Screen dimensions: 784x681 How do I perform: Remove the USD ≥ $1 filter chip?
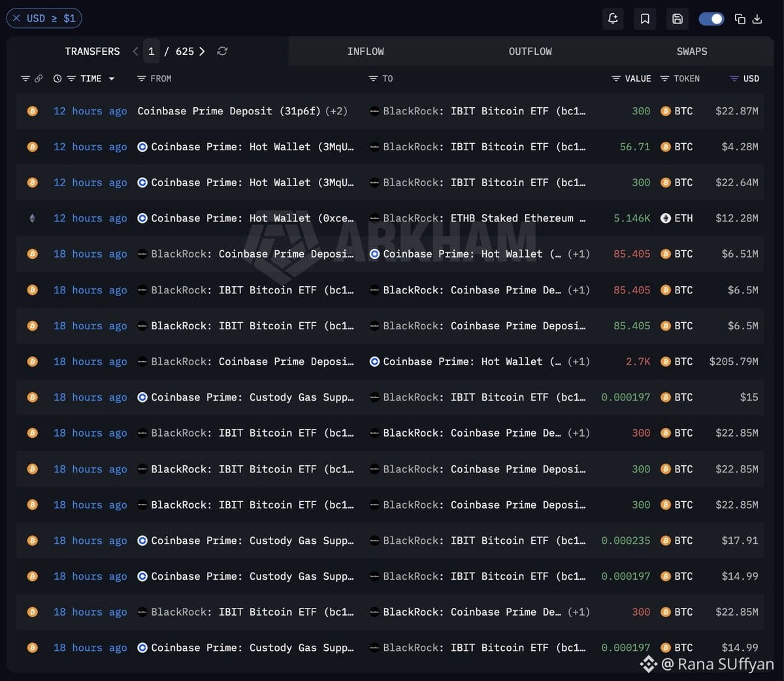(x=16, y=18)
